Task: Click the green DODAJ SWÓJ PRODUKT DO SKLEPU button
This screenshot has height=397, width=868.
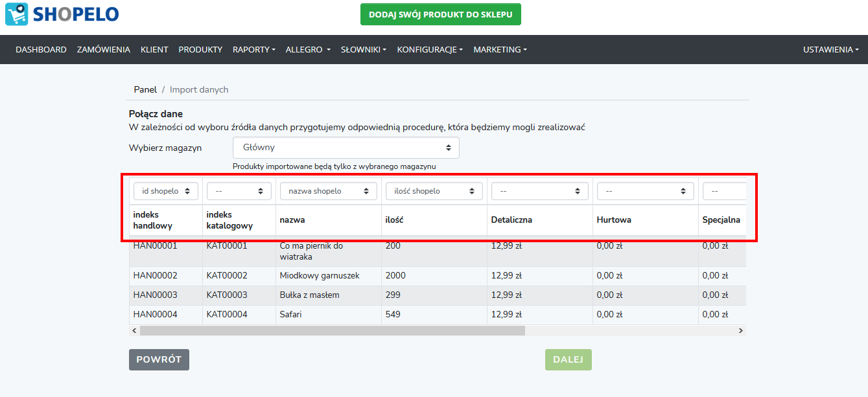Action: (441, 14)
